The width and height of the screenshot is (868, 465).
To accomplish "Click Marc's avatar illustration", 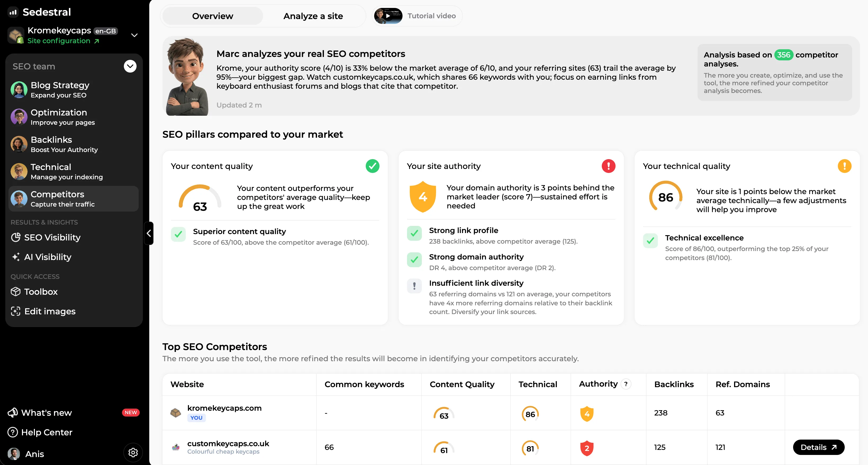I will click(187, 77).
